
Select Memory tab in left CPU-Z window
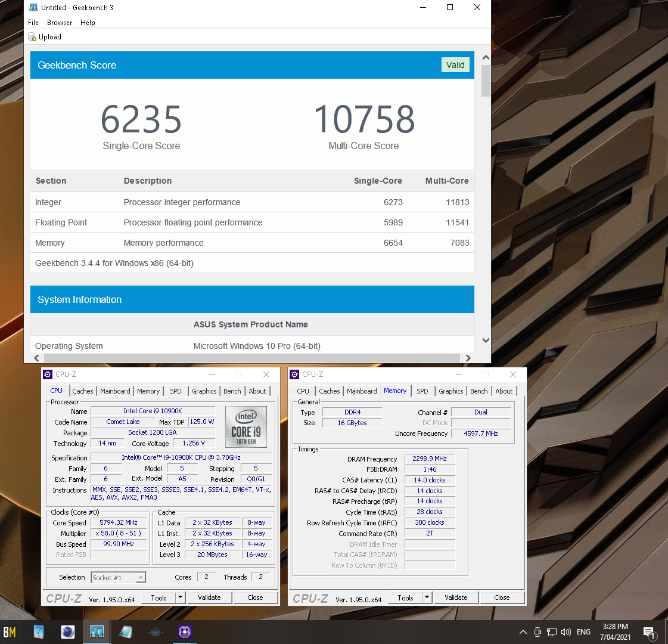pos(148,391)
